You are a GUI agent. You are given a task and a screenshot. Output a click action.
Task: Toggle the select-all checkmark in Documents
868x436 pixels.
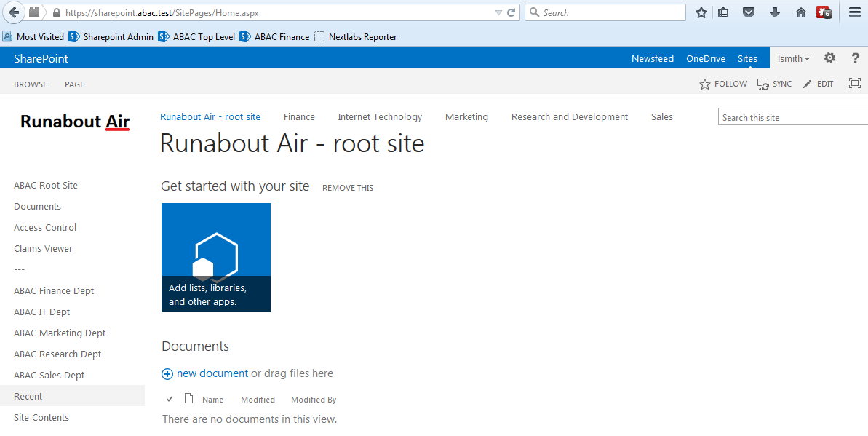coord(170,399)
